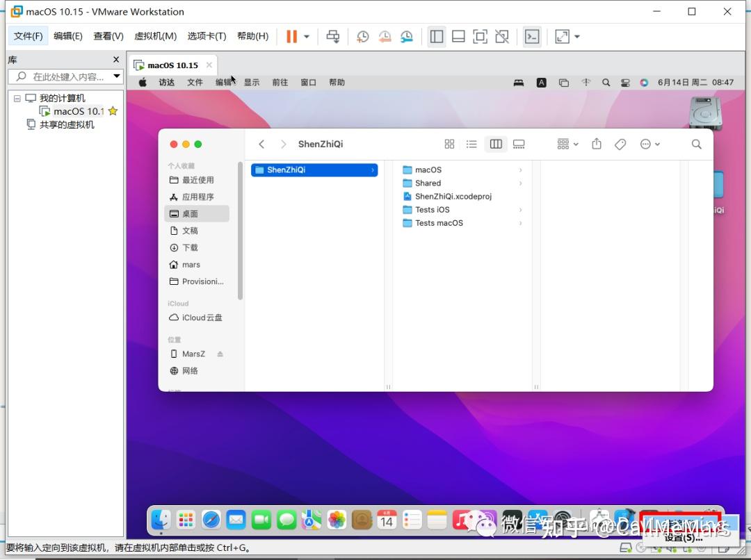Open the 选项卡(T) menu
Viewport: 751px width, 560px height.
207,36
